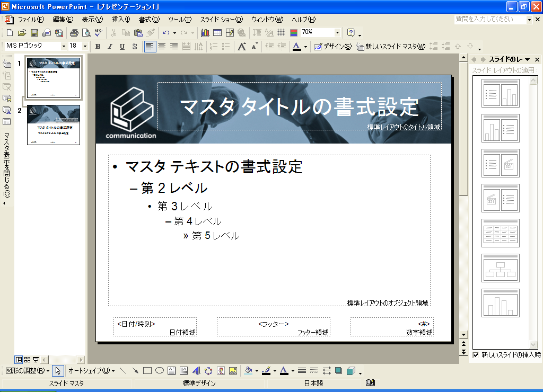Click the Save icon in the toolbar
This screenshot has height=392, width=543.
(34, 33)
